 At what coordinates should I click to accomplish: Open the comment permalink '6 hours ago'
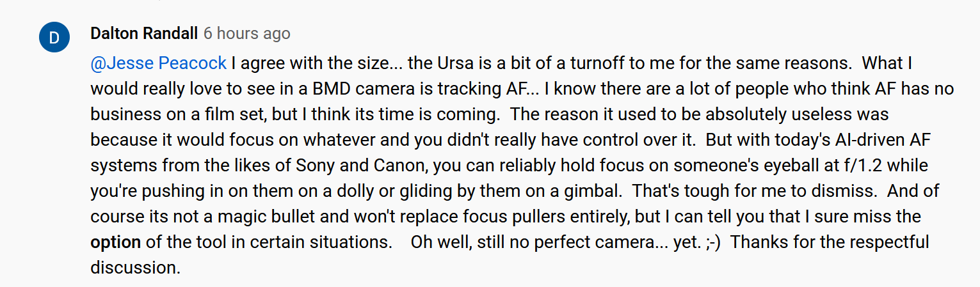tap(246, 33)
